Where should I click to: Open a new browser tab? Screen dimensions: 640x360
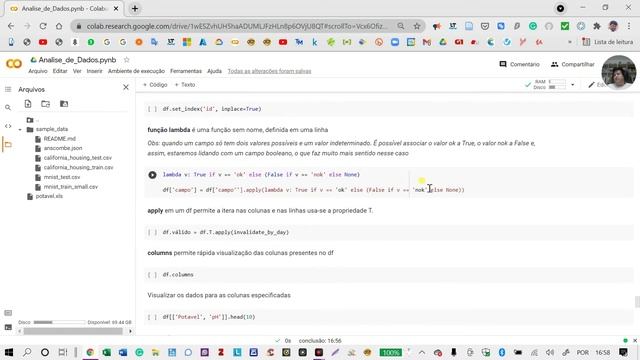[x=135, y=8]
